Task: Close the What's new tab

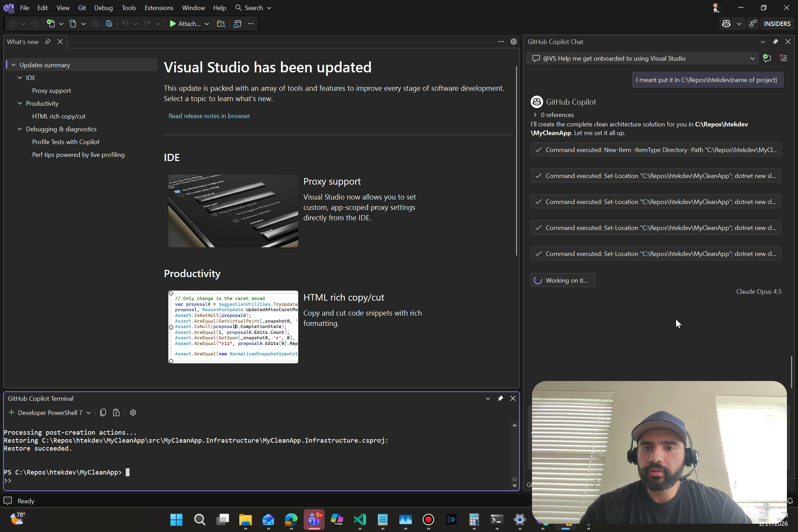Action: pos(60,42)
